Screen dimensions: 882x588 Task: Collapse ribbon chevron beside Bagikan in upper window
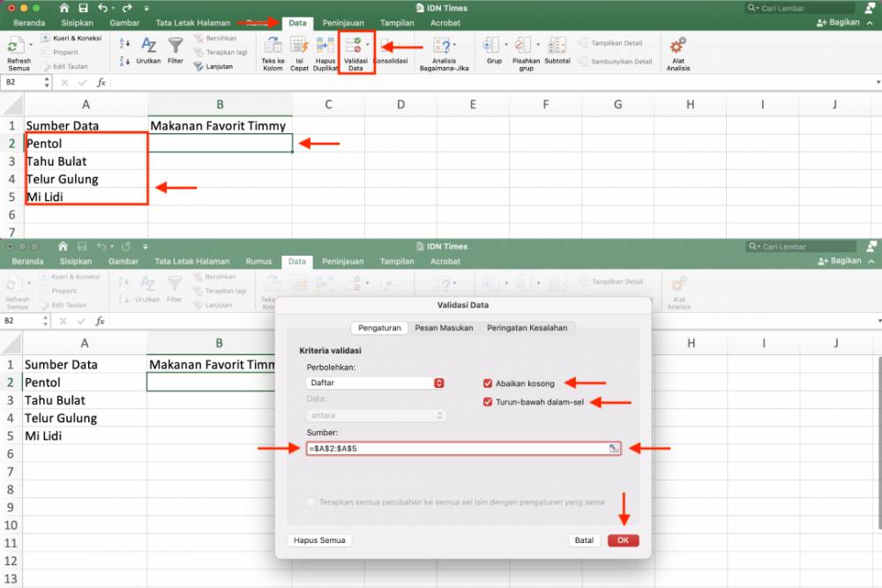871,23
